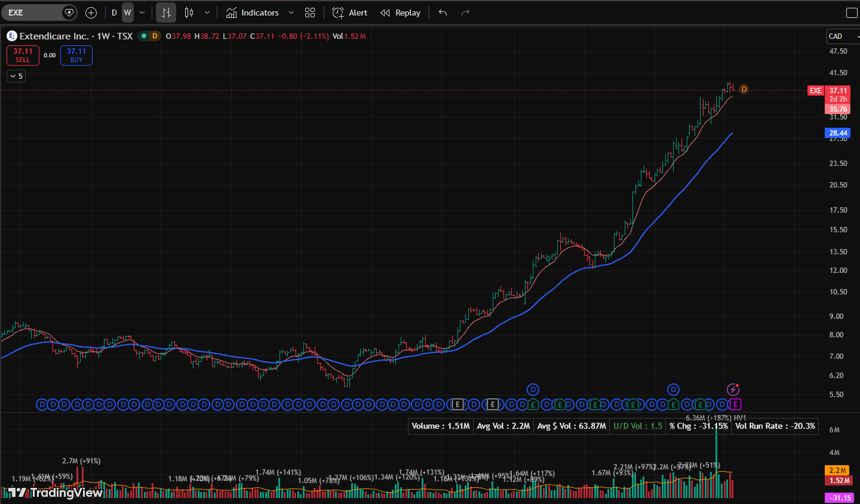Click the magenta −31.15 axis label
860x504 pixels.
point(839,498)
